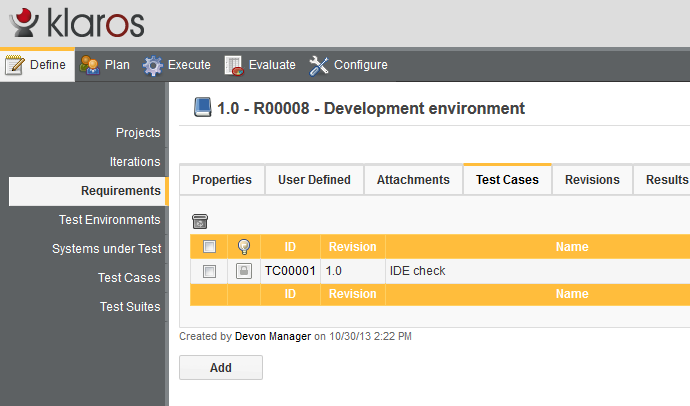
Task: Go to Iterations in sidebar
Action: click(x=135, y=161)
